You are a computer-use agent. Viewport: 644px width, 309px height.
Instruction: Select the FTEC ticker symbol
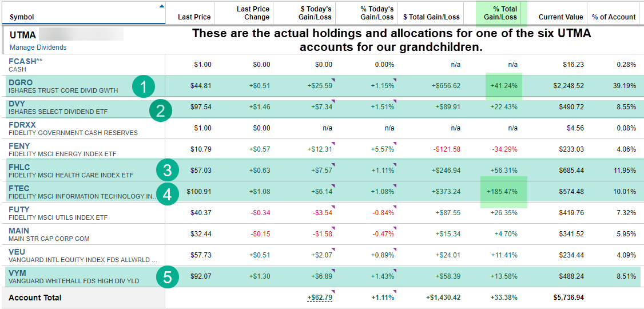(19, 188)
